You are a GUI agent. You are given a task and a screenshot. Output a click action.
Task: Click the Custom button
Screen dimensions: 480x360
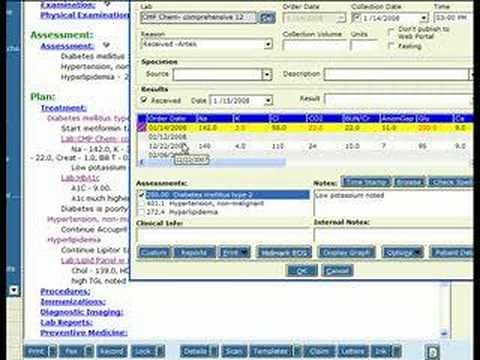point(154,253)
